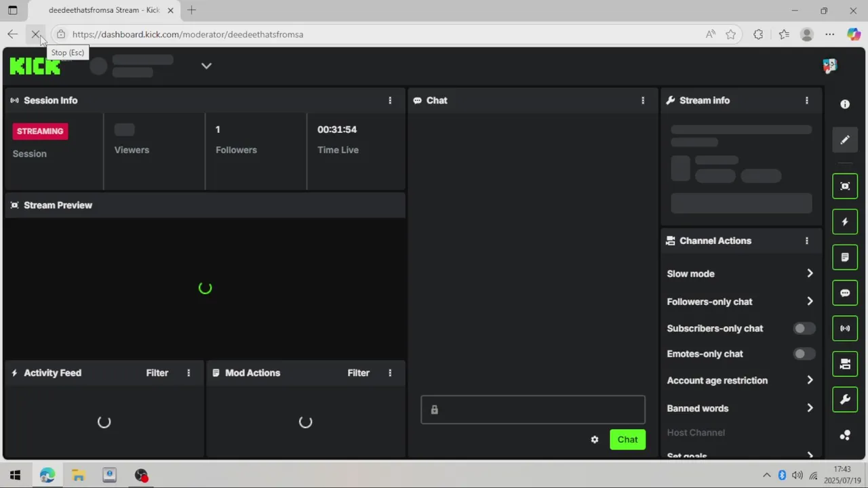Toggle the Stream info wrench sidebar icon

point(845,400)
